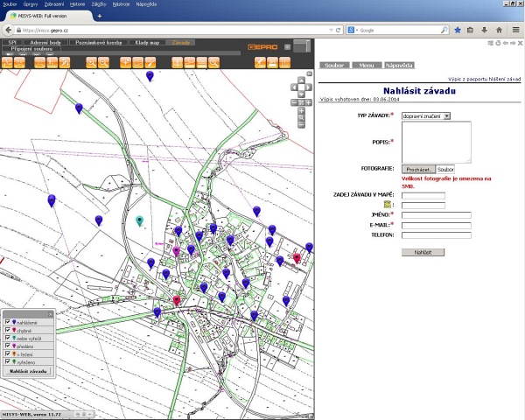Toggle the 'nelze vyřešit' legend checkbox
Image resolution: width=525 pixels, height=420 pixels.
[x=8, y=338]
